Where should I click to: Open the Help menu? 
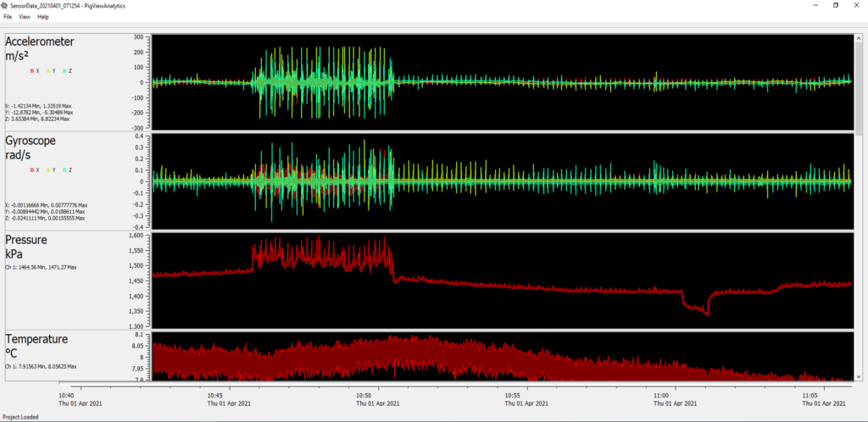[x=43, y=17]
